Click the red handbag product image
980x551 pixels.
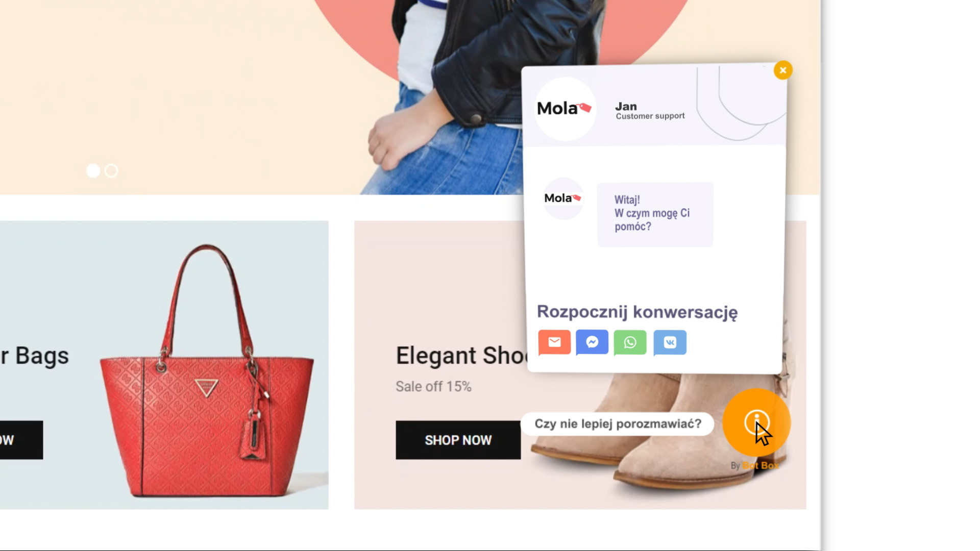pos(207,371)
